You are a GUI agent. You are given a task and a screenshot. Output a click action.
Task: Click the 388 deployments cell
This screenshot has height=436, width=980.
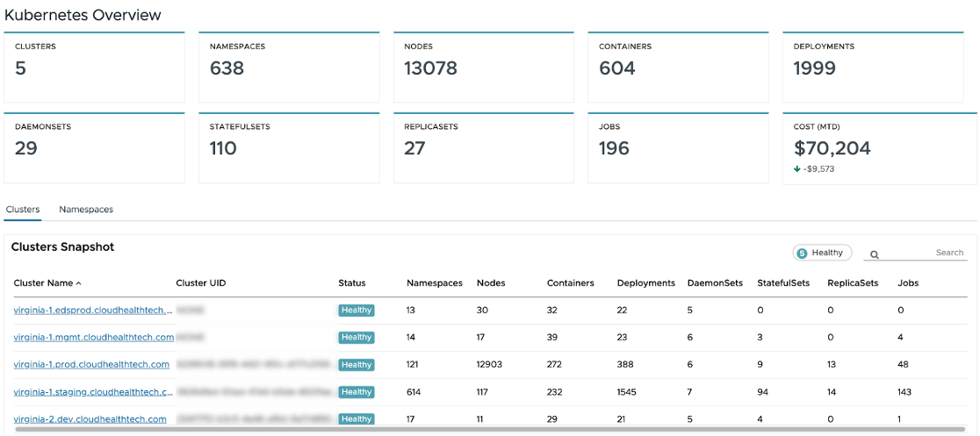(x=625, y=364)
